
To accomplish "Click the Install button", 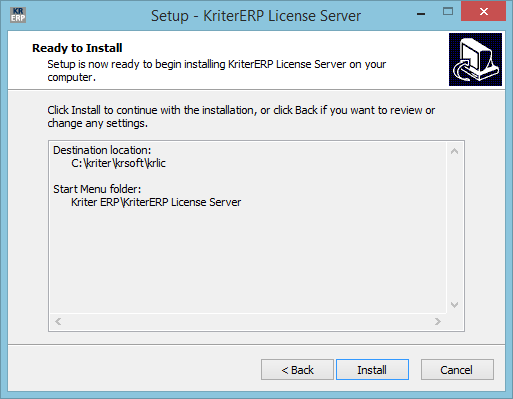I will pos(372,369).
